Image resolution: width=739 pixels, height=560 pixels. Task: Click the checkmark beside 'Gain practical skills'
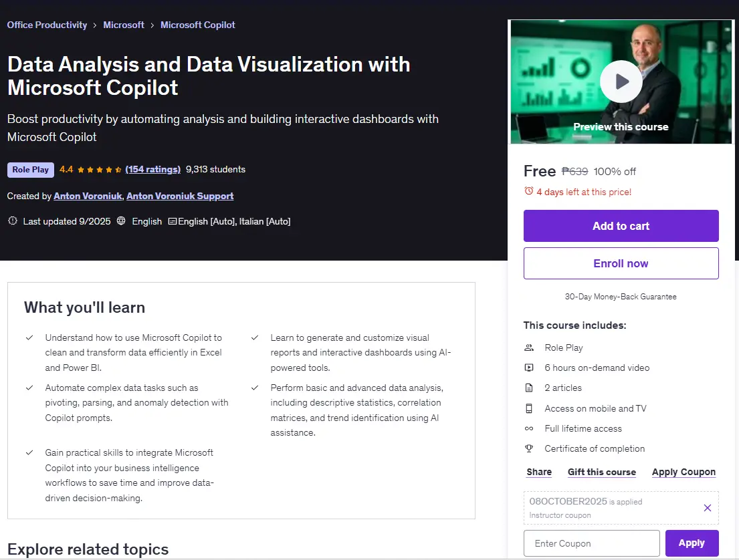pyautogui.click(x=29, y=452)
